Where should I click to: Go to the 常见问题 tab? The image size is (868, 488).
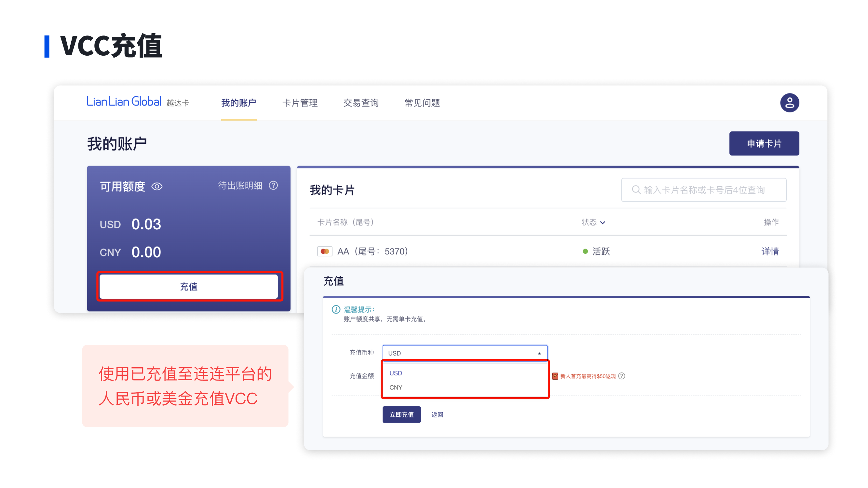pos(422,103)
